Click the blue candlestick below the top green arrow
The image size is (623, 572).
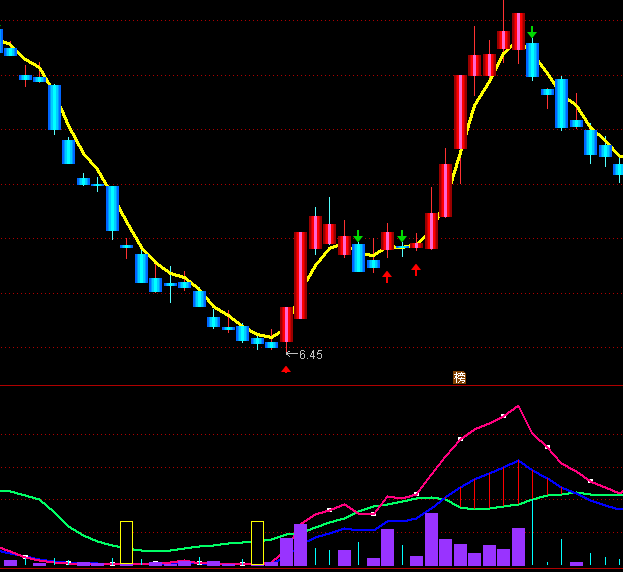533,60
